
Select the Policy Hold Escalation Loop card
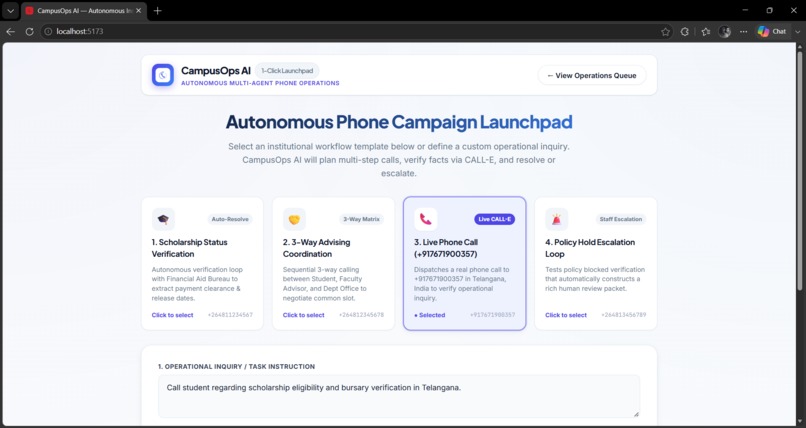(596, 263)
